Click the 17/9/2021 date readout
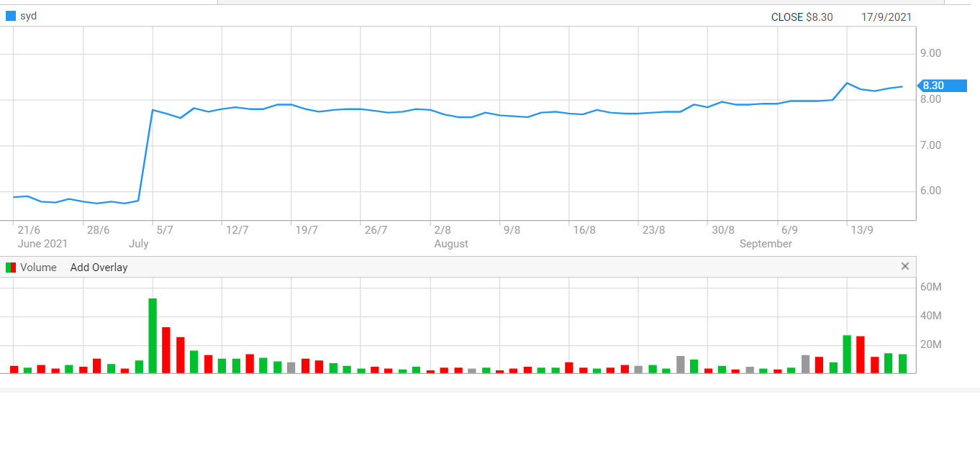 pos(886,17)
